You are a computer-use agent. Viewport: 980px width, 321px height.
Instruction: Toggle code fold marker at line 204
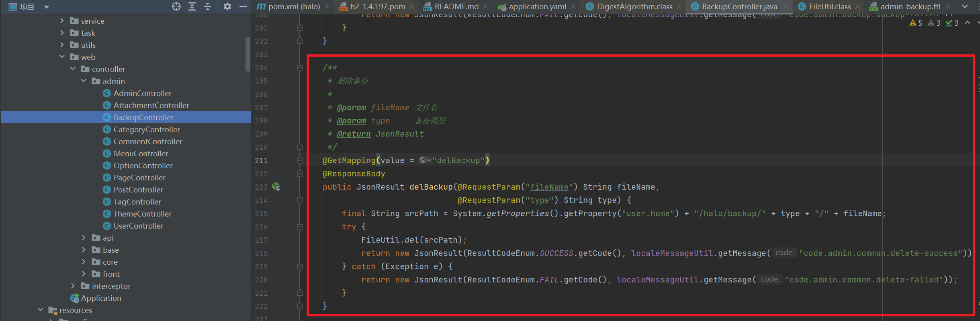click(x=300, y=68)
